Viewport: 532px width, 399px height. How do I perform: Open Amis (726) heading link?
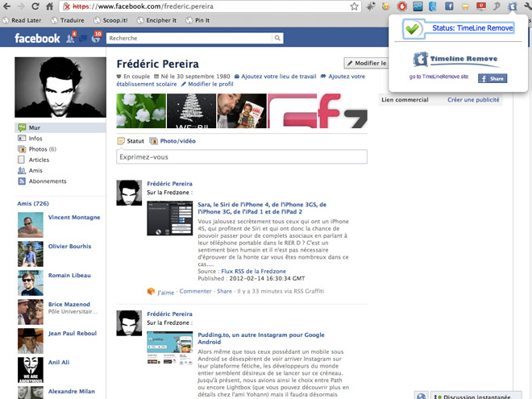[x=33, y=204]
